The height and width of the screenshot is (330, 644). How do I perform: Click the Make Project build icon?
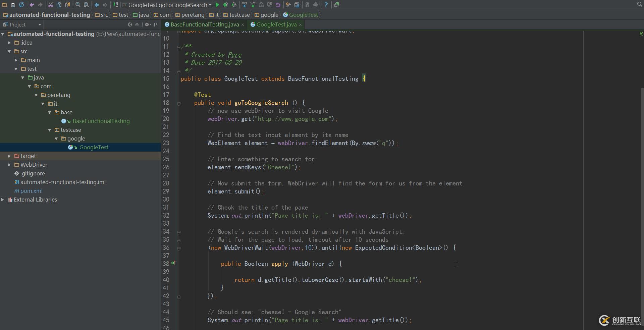point(115,5)
